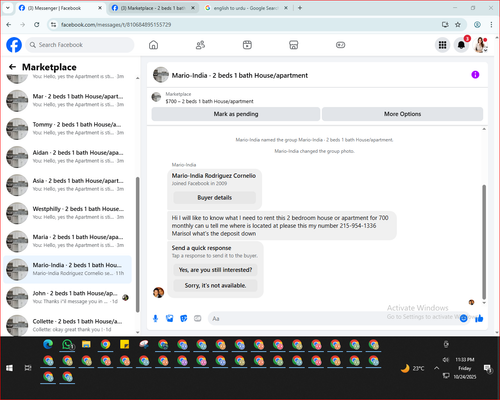Open the Collette conversation in list
Image resolution: width=500 pixels, height=400 pixels.
click(68, 325)
